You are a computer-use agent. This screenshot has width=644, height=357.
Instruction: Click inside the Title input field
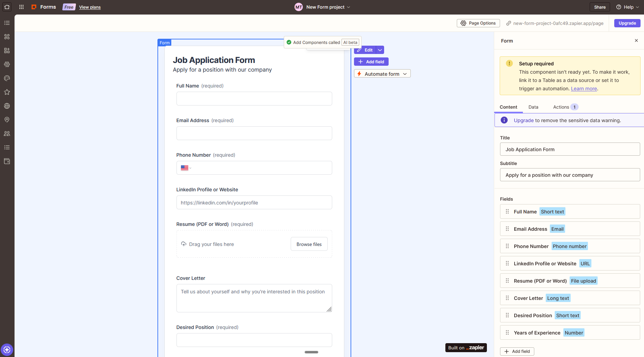570,149
